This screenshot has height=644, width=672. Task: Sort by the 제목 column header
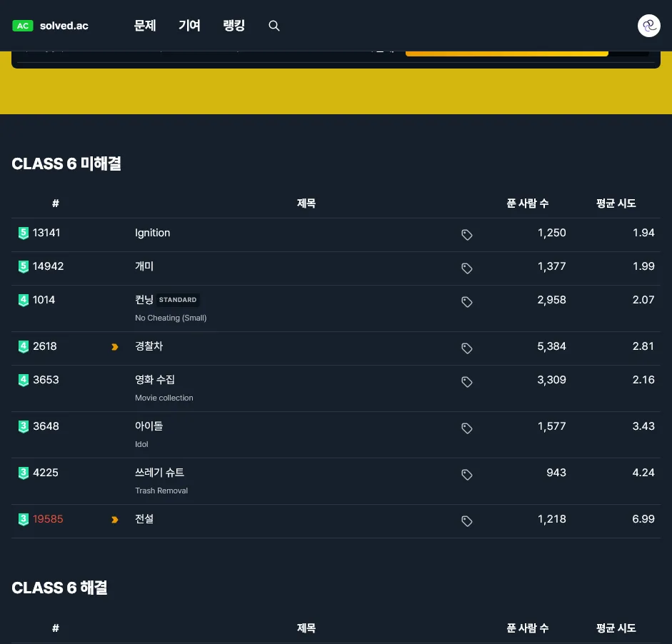306,203
